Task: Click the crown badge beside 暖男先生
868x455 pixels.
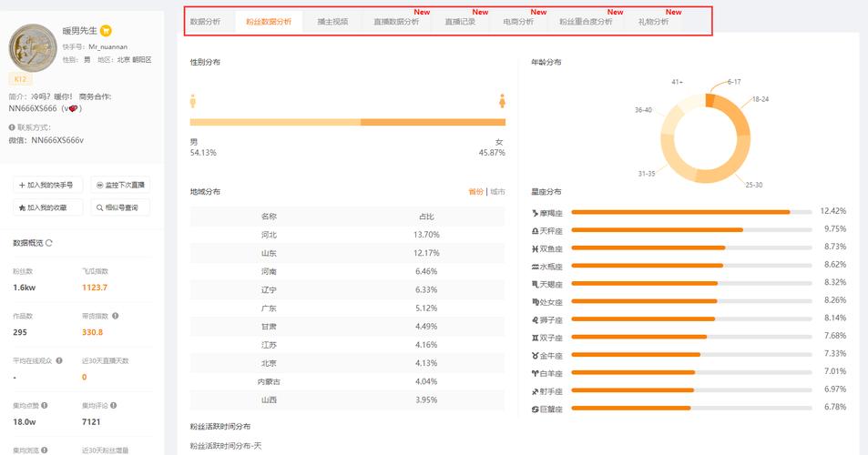Action: (107, 31)
